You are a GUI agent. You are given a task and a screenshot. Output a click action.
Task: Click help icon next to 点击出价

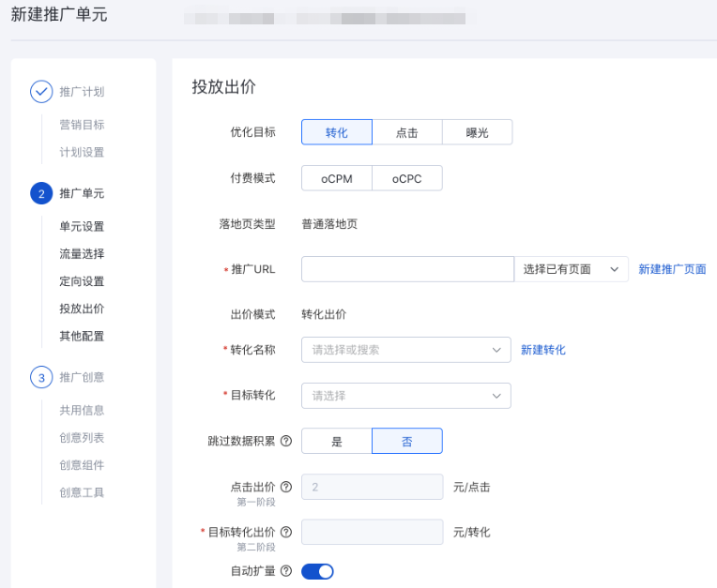click(286, 487)
